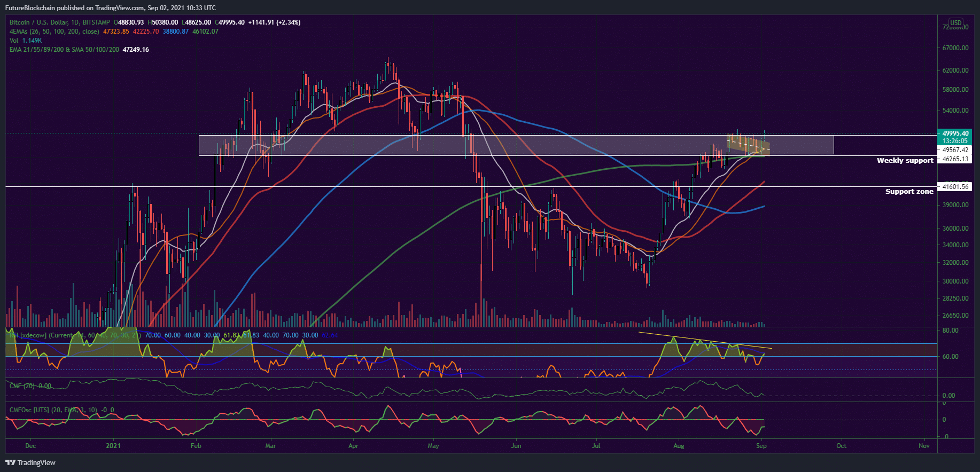Click the 49567.42 price axis label
The image size is (980, 472).
coord(955,150)
